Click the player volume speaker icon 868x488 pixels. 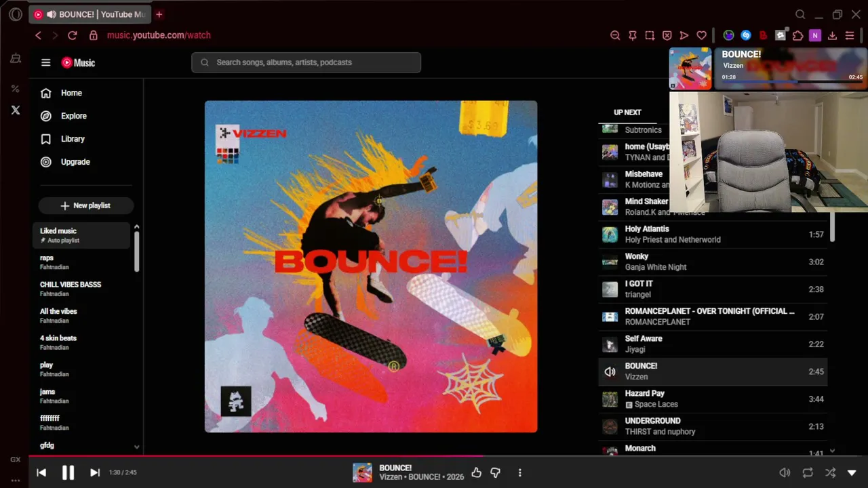(785, 472)
